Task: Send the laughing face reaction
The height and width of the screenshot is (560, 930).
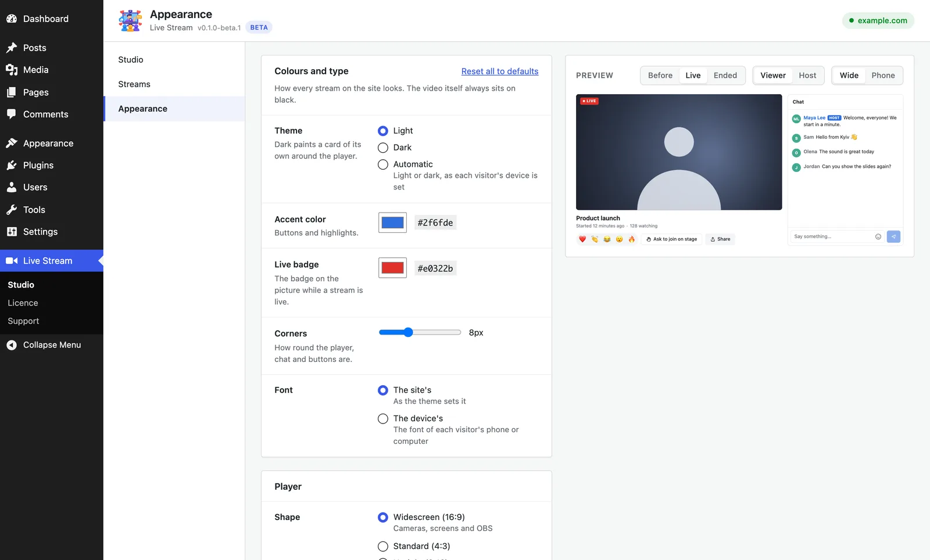Action: [607, 239]
